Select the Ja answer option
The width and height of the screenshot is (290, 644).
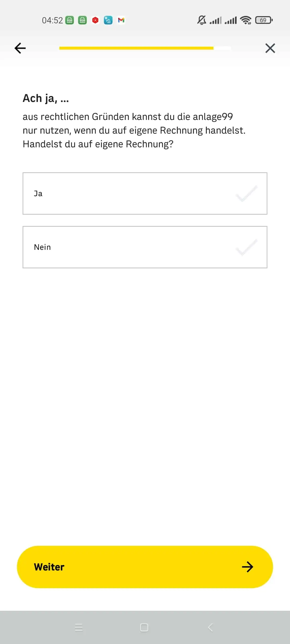point(145,193)
